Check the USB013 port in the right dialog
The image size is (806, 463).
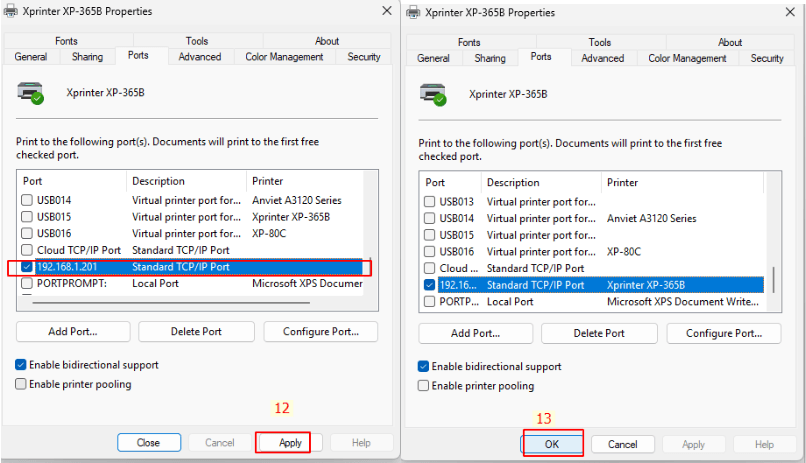click(x=429, y=201)
